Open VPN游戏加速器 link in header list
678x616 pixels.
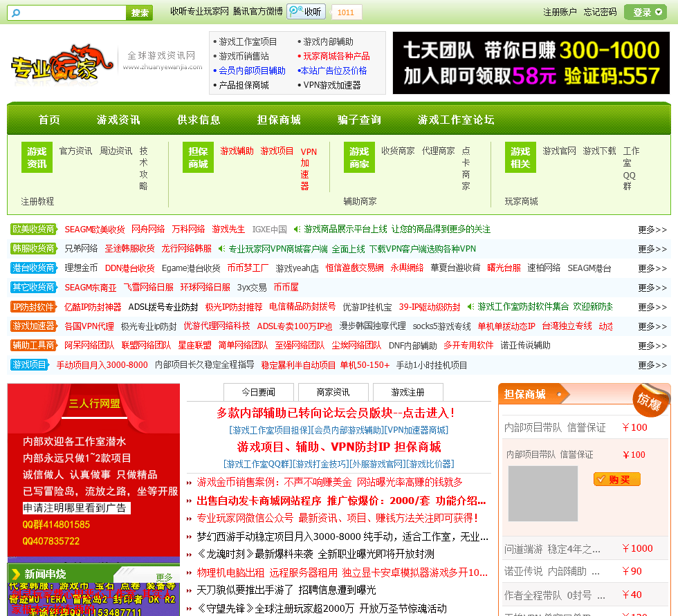tap(331, 85)
